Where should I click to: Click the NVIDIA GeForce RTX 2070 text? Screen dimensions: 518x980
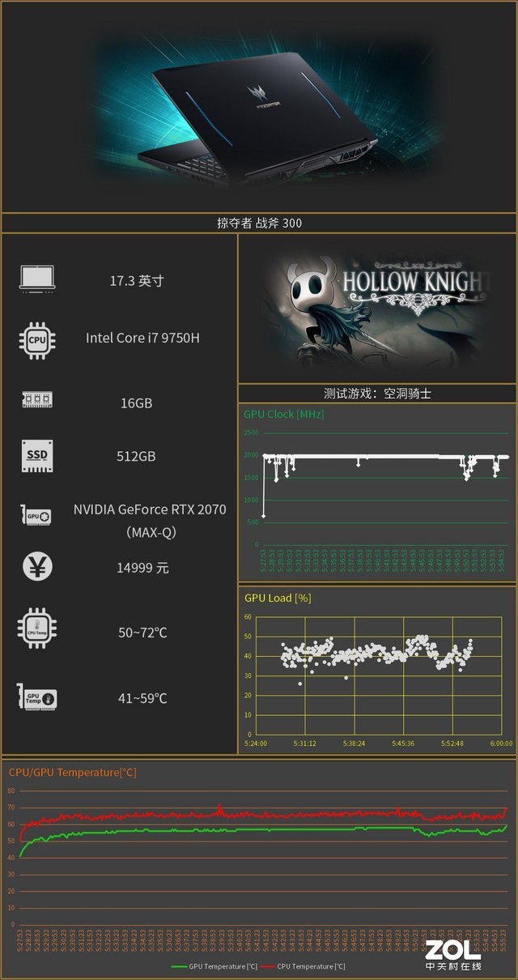[150, 509]
